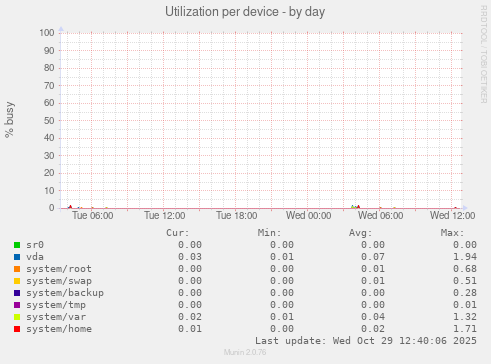This screenshot has width=491, height=364.
Task: Click the blue vda legend swatch
Action: (17, 257)
